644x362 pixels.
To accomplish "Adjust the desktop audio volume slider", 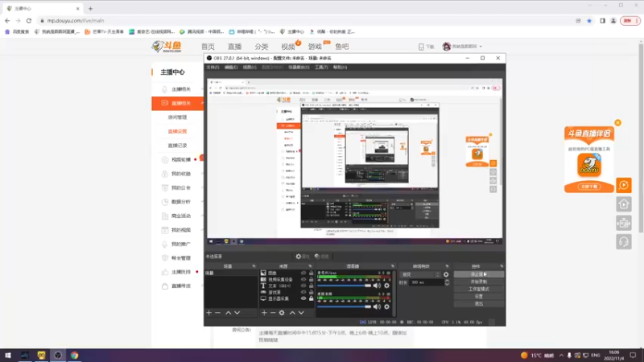I will click(345, 306).
